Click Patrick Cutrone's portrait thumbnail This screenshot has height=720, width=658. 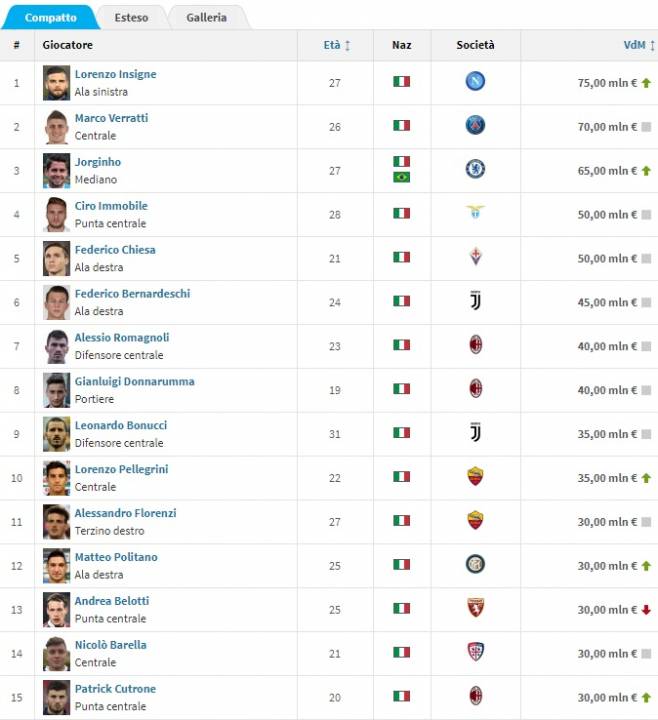(56, 698)
